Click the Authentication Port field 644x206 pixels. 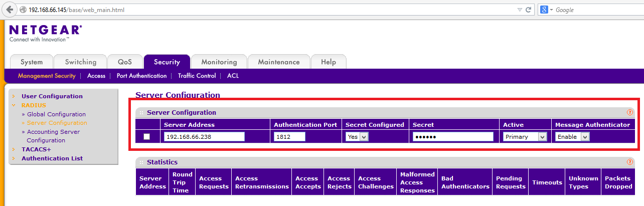pyautogui.click(x=289, y=137)
